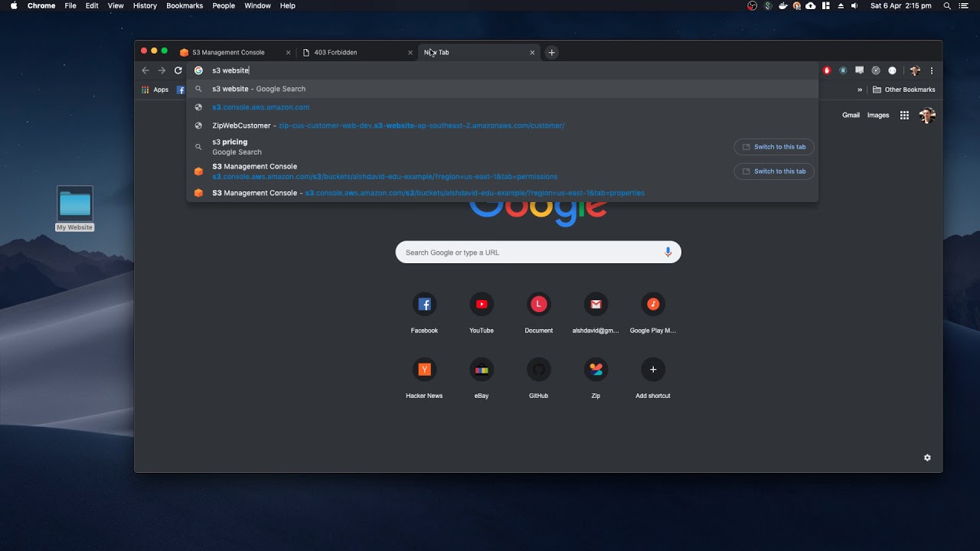Open the Apps bookmark shortcut
Viewport: 980px width, 551px height.
coord(155,90)
